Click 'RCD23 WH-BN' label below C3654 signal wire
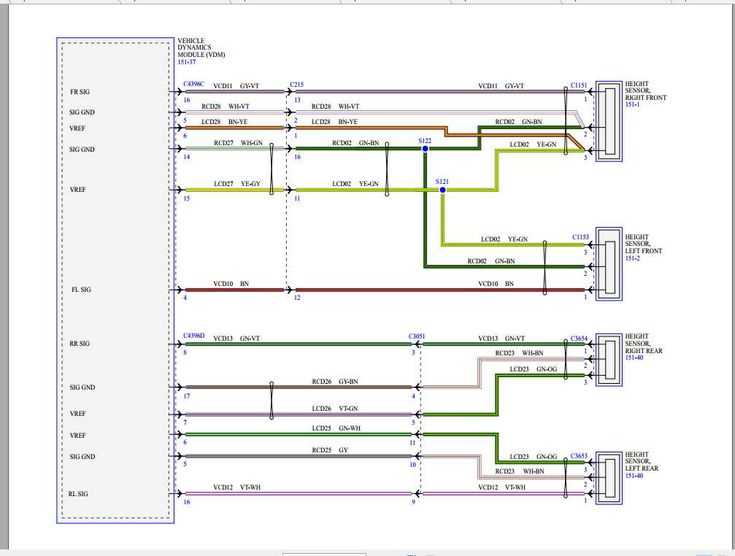735x556 pixels. [x=519, y=353]
